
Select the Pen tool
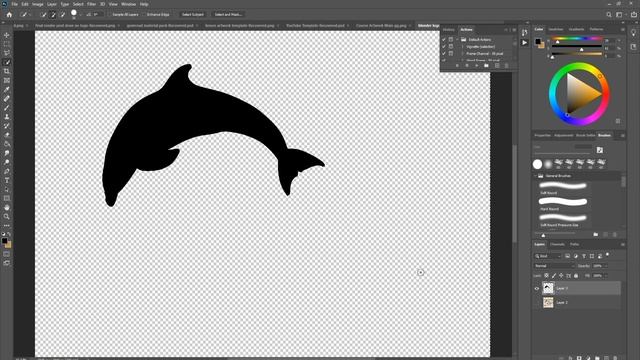coord(7,171)
